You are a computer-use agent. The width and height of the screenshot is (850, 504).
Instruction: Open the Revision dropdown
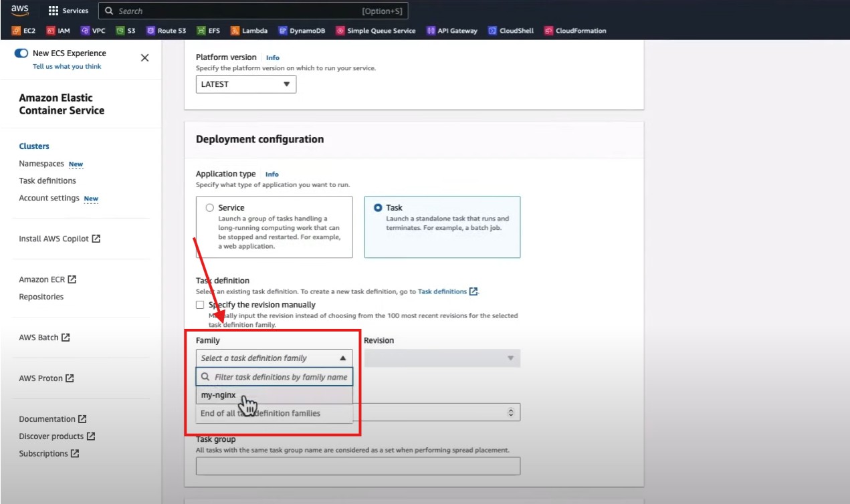click(x=441, y=358)
